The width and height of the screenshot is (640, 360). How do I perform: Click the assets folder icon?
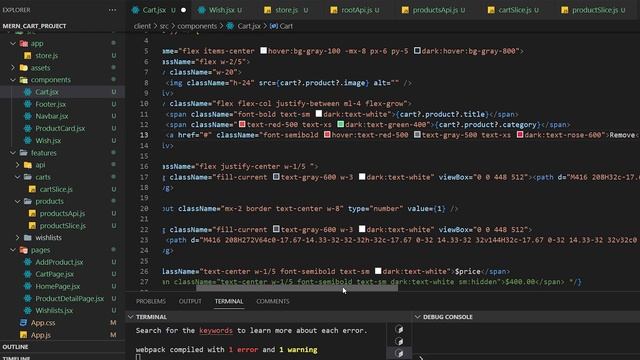click(x=24, y=68)
